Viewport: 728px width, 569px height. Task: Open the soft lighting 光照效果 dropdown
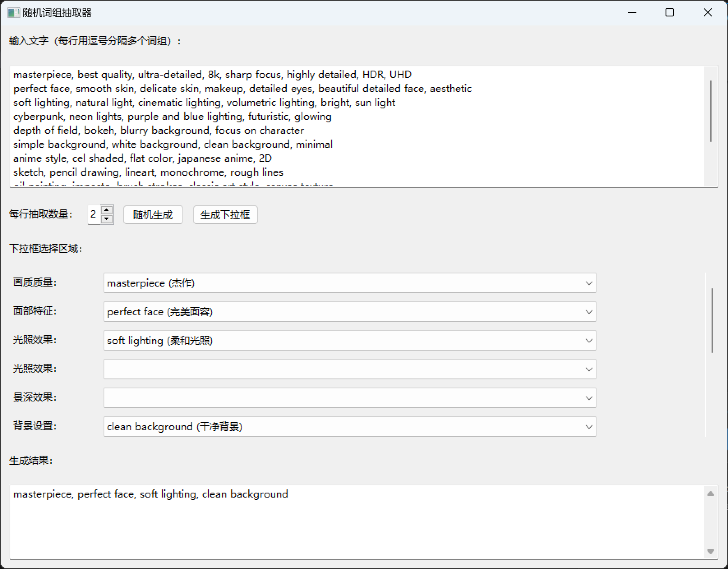350,340
